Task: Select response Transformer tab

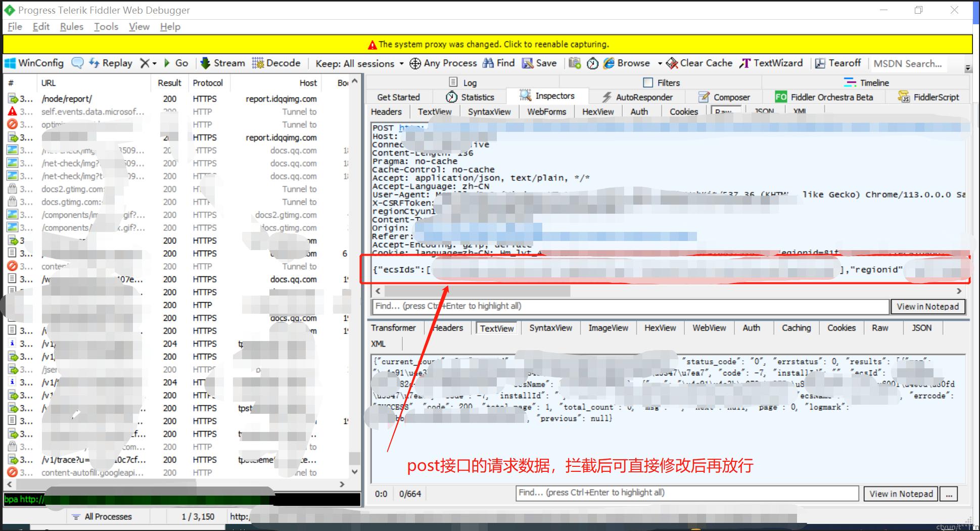Action: pos(393,328)
